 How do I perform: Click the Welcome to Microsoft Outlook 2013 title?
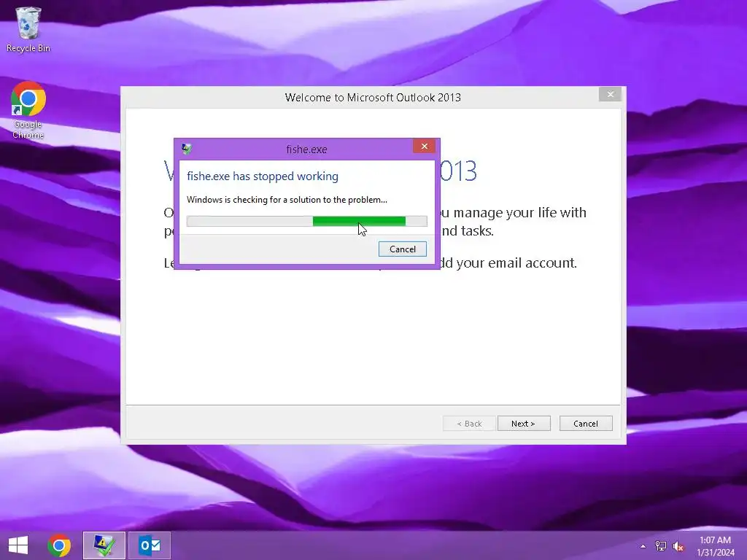coord(373,98)
